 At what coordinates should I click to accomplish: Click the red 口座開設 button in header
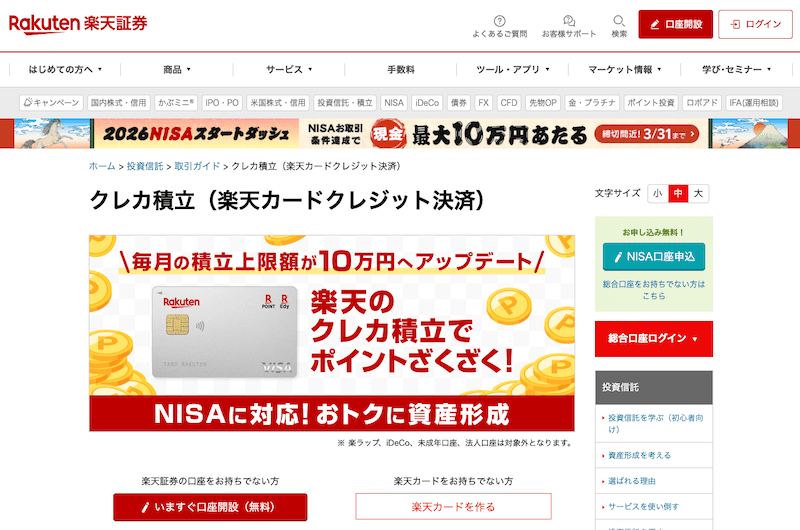(676, 24)
